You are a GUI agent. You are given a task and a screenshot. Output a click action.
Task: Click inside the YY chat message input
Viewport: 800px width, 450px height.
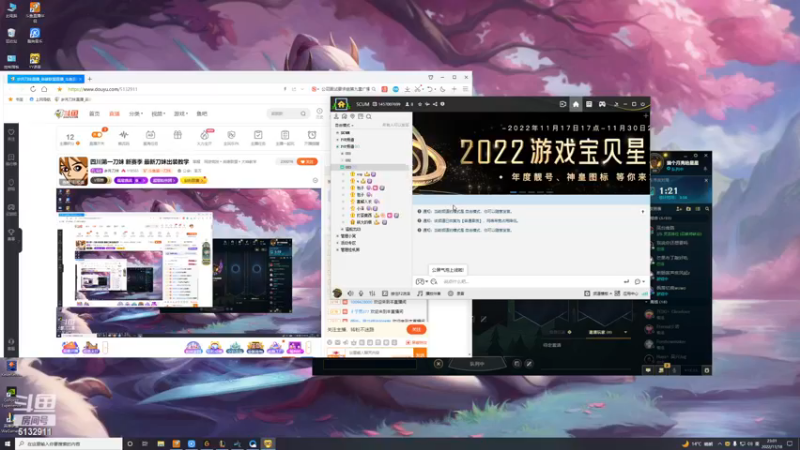tap(531, 282)
